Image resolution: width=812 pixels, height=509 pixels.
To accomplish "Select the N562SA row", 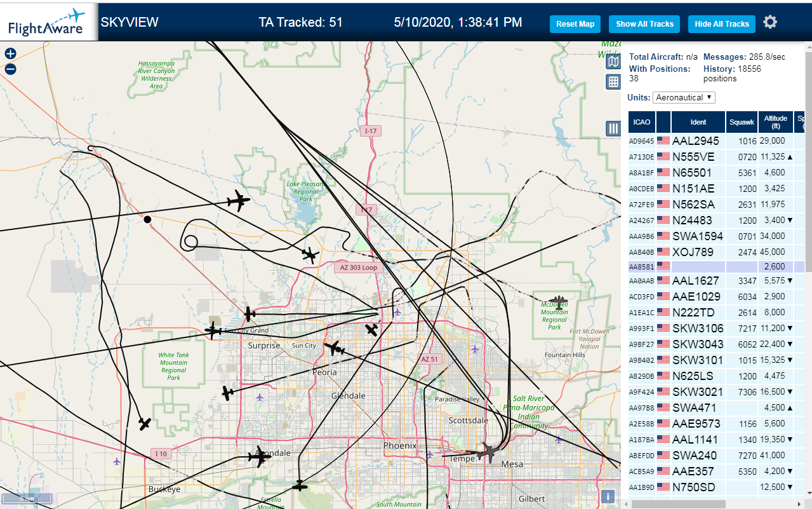I will [x=716, y=204].
